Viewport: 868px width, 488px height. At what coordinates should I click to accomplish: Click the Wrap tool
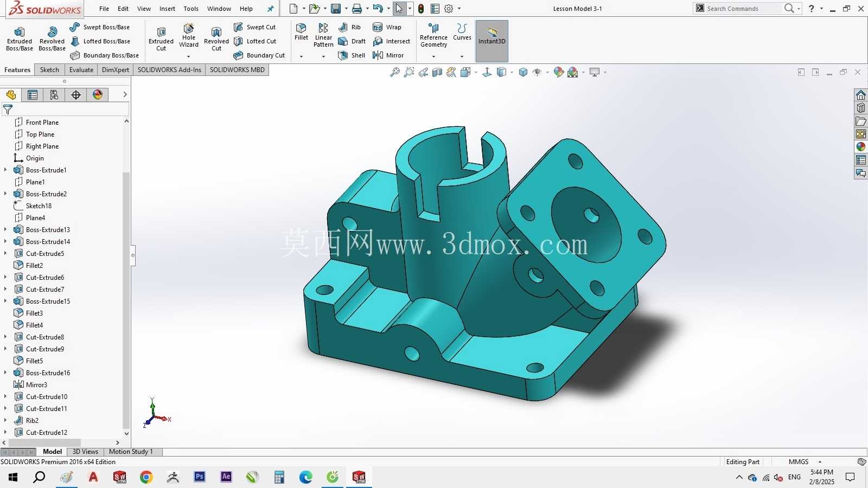(x=387, y=27)
